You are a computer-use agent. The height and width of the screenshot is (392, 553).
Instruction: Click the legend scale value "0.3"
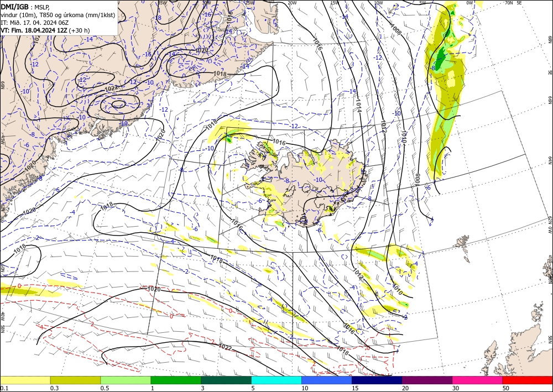coord(54,388)
